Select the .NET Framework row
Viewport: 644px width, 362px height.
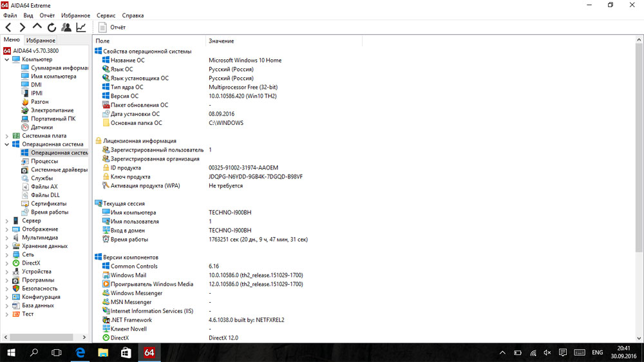coord(193,320)
